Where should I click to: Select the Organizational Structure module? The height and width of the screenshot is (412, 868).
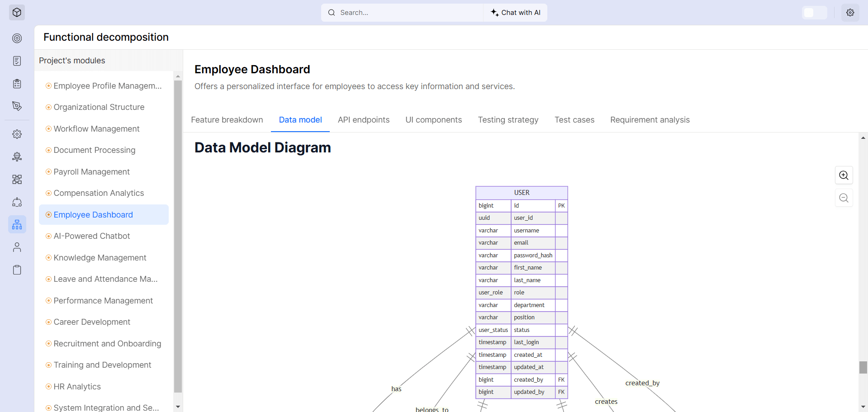[104, 107]
